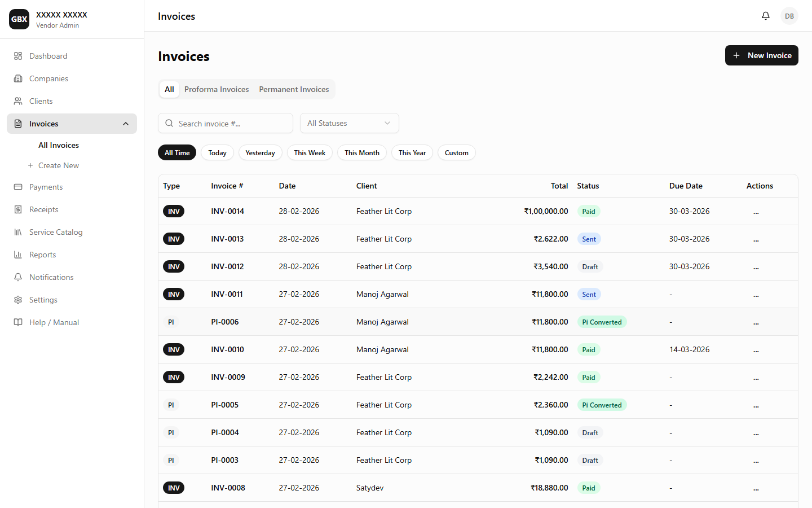Screen dimensions: 812x508
Task: Click the Reports chart icon
Action: [18, 255]
